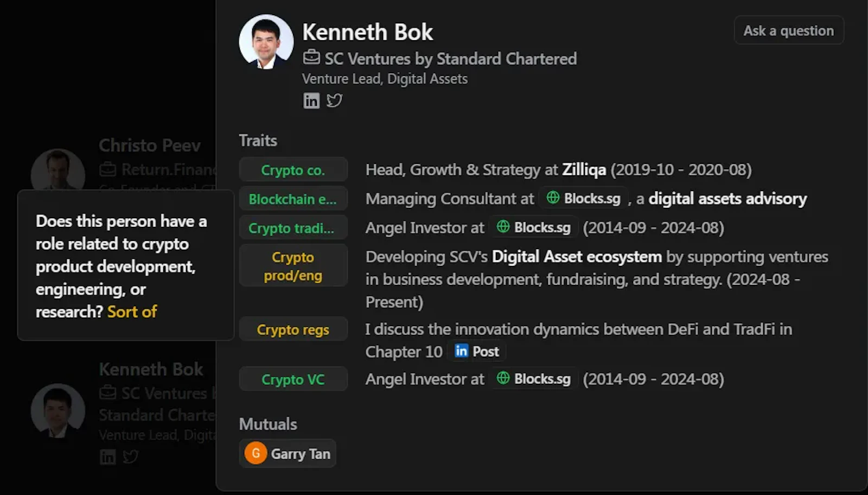Open Blocks.sg link in Crypto VC row
The height and width of the screenshot is (495, 868).
click(534, 379)
